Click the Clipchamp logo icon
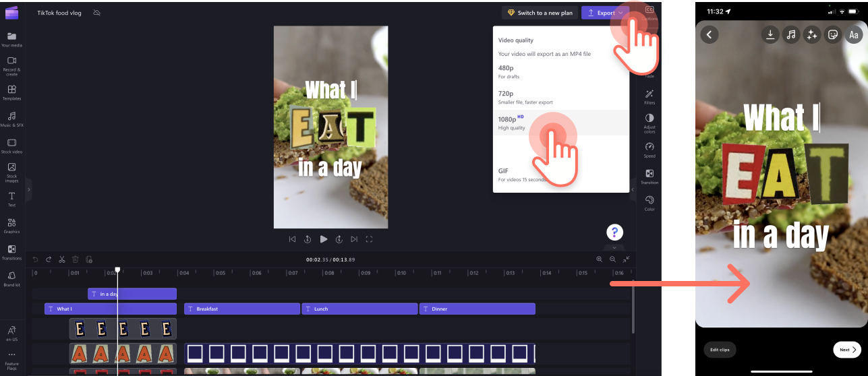This screenshot has width=868, height=376. coord(11,13)
